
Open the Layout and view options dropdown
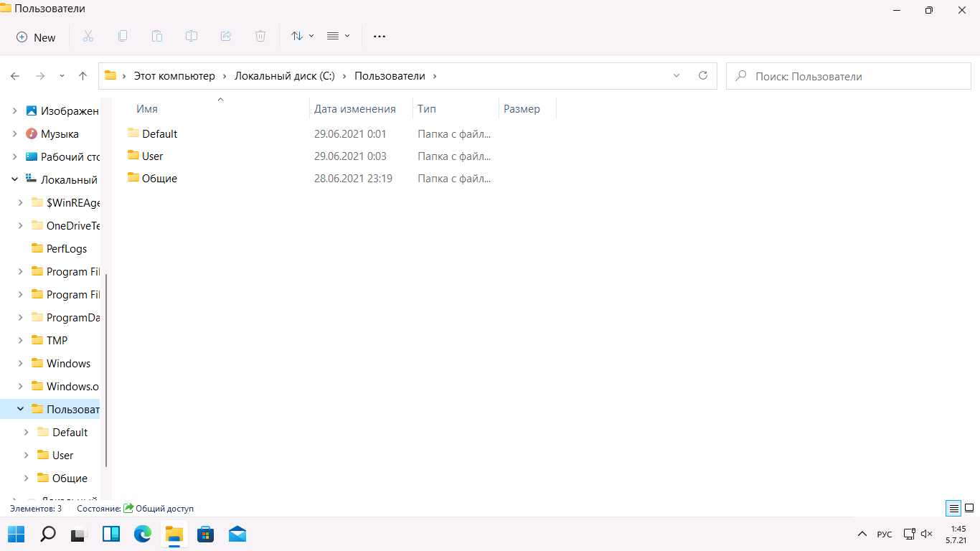(339, 36)
